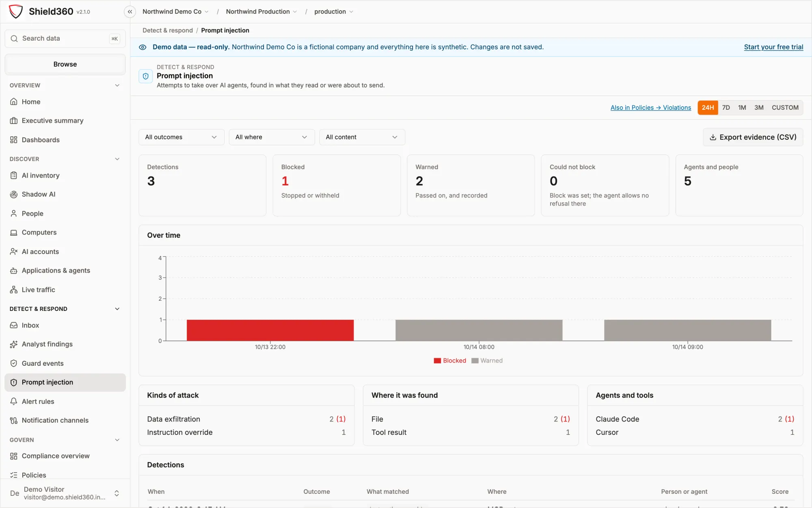Open Compliance overview
This screenshot has height=508, width=812.
coord(65,456)
